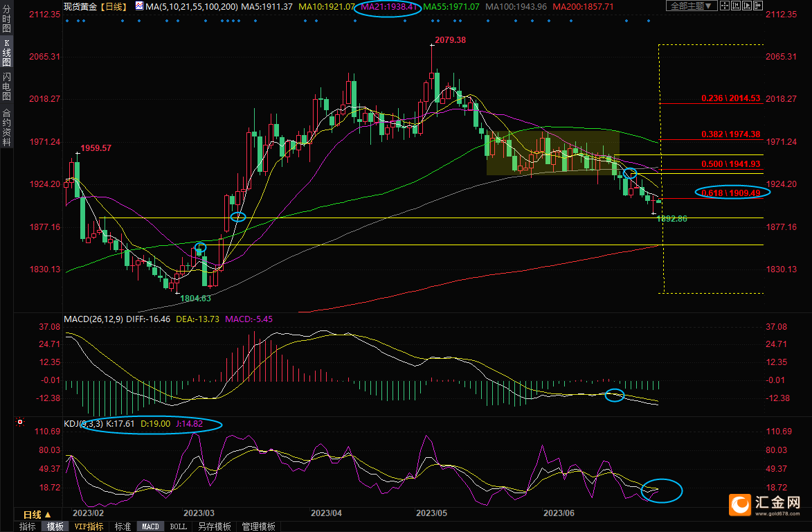Select the K线图 sidebar tab
The image size is (812, 532).
click(x=6, y=53)
